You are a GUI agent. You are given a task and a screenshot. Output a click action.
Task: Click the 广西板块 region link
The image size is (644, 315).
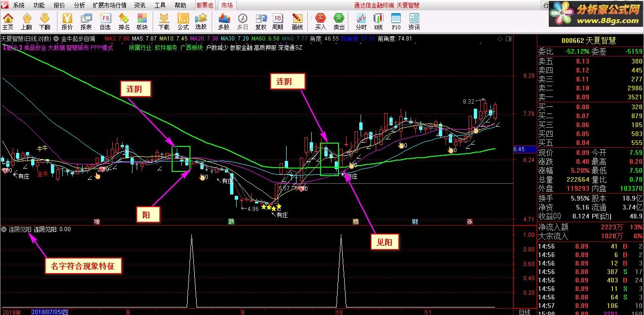(x=191, y=48)
